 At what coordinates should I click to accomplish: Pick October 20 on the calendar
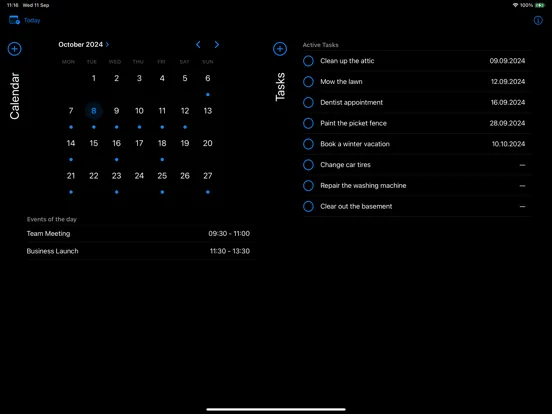pyautogui.click(x=208, y=143)
